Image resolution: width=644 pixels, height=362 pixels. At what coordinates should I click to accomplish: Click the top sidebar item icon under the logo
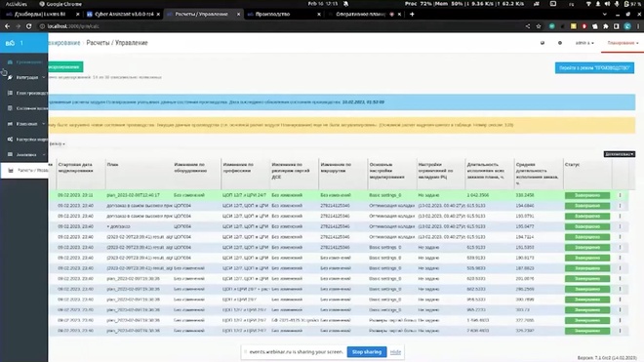10,62
